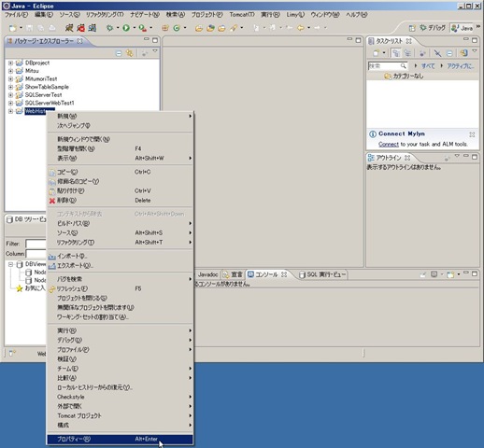Expand the SQLServerTest project node

point(10,95)
